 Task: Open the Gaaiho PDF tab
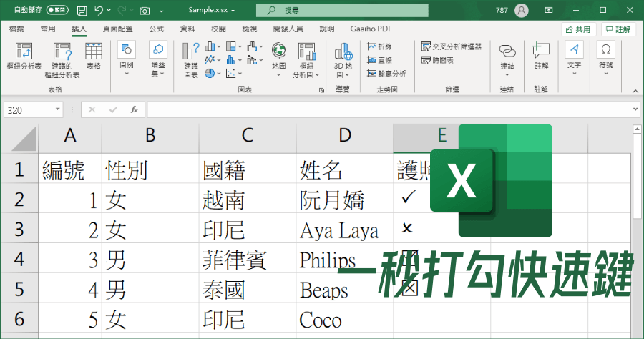click(x=371, y=29)
